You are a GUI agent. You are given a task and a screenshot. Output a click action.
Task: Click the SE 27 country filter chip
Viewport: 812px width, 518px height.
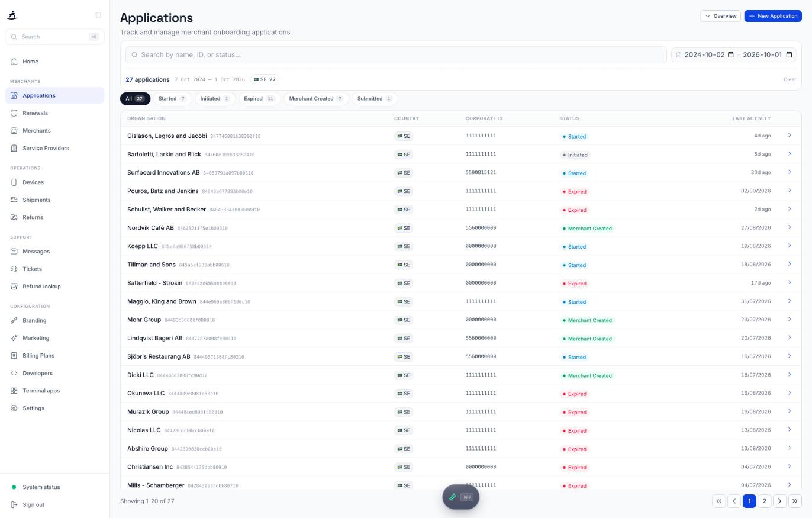pyautogui.click(x=265, y=79)
